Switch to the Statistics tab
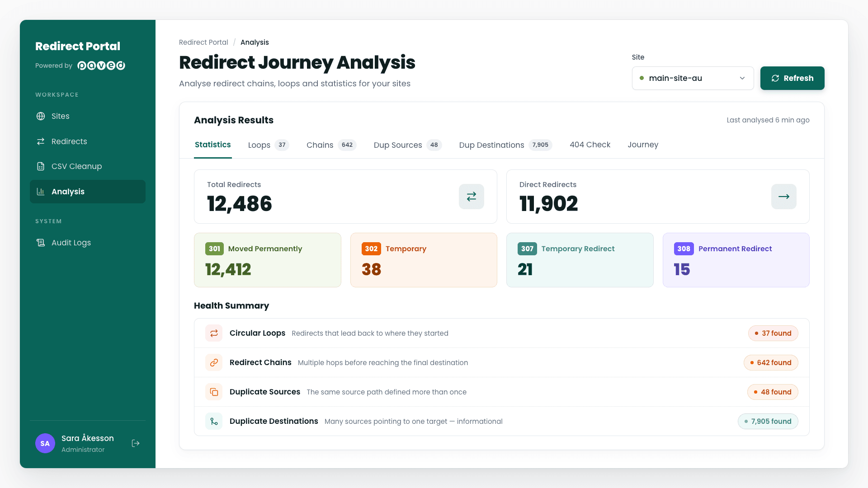The width and height of the screenshot is (868, 488). coord(213,145)
